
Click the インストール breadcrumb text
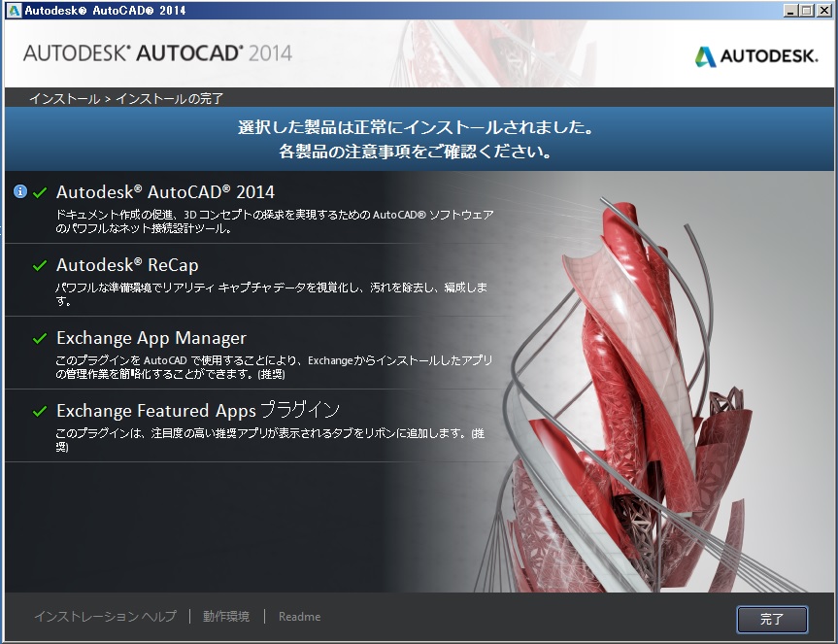click(x=65, y=99)
